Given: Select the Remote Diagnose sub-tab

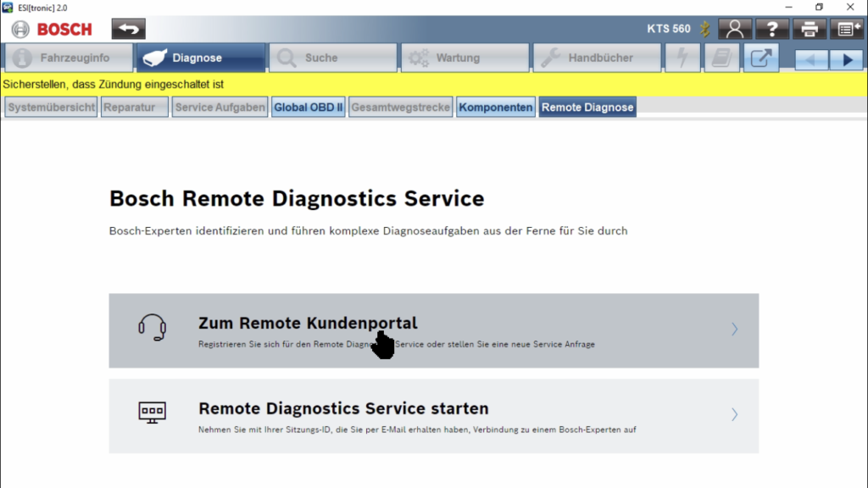Looking at the screenshot, I should (x=587, y=108).
